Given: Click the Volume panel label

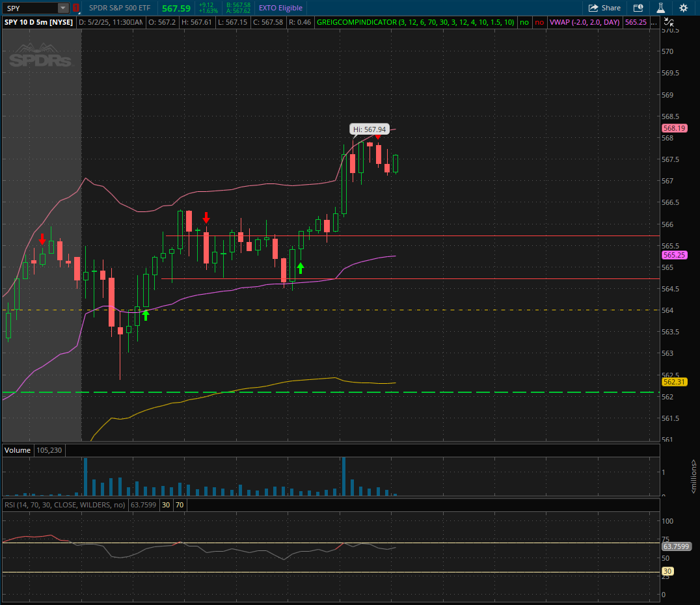Looking at the screenshot, I should (x=18, y=450).
